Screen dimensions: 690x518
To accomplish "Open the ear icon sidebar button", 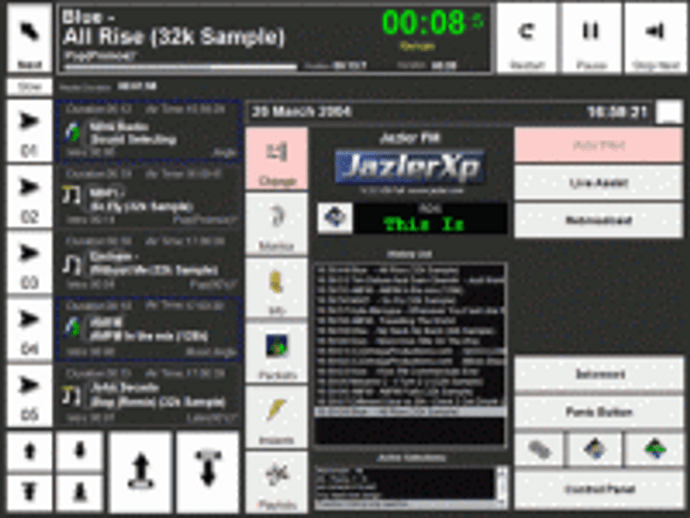I will point(276,224).
